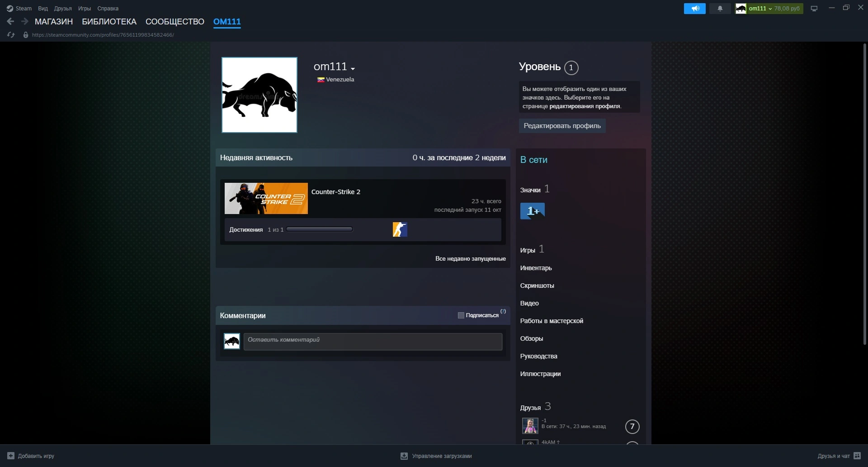Open the БИБЛИОТЕКА tab
Screen dimensions: 868x467
(x=109, y=22)
